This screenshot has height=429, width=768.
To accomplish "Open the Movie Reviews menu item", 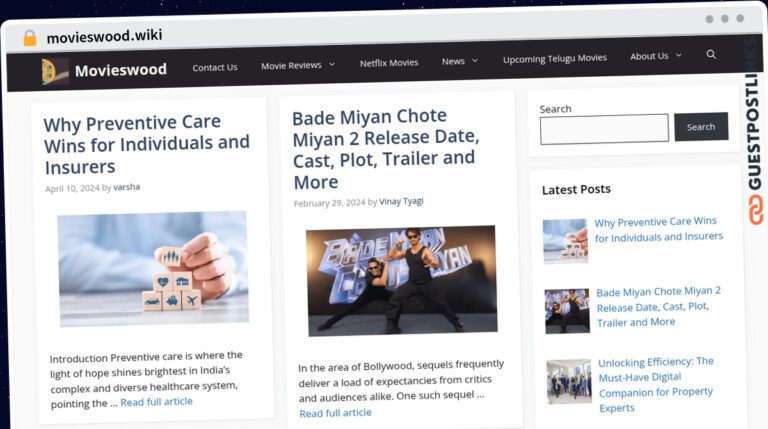I will (x=291, y=65).
